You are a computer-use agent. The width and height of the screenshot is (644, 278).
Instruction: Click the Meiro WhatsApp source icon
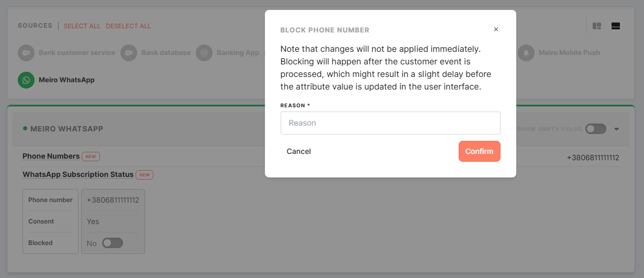(x=26, y=80)
